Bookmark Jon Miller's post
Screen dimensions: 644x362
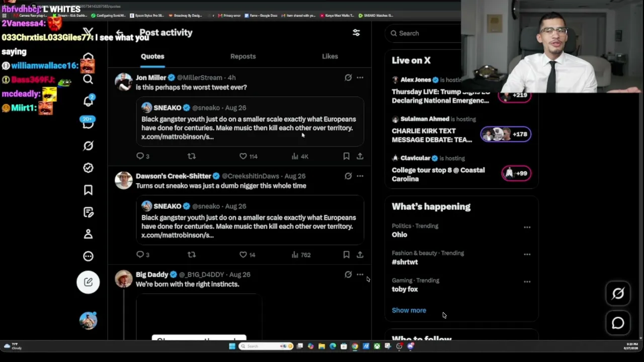[x=346, y=156]
